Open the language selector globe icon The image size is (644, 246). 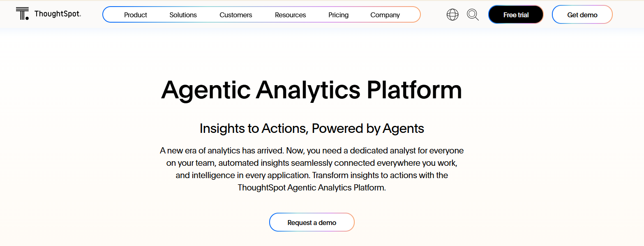[452, 14]
